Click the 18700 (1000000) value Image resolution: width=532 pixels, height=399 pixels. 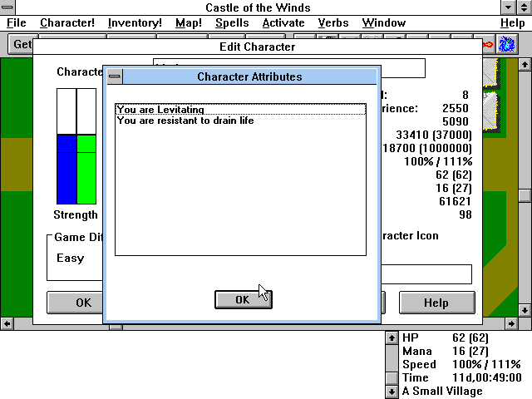(427, 148)
